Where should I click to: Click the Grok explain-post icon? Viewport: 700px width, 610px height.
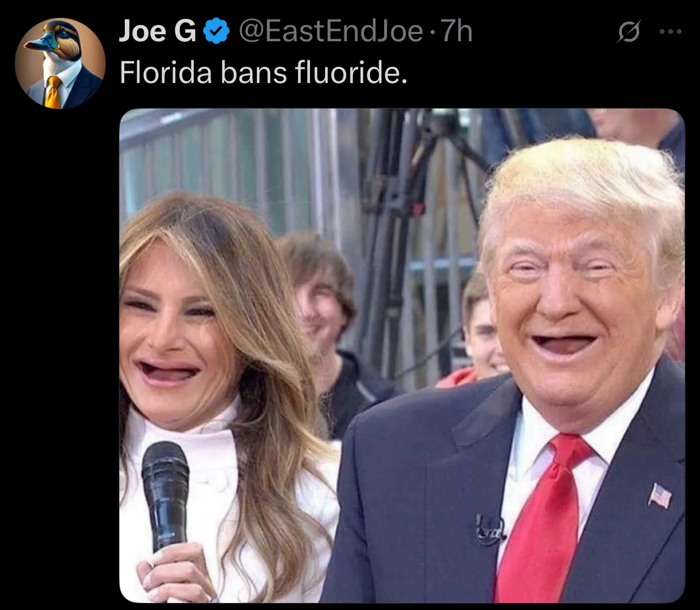(x=628, y=31)
